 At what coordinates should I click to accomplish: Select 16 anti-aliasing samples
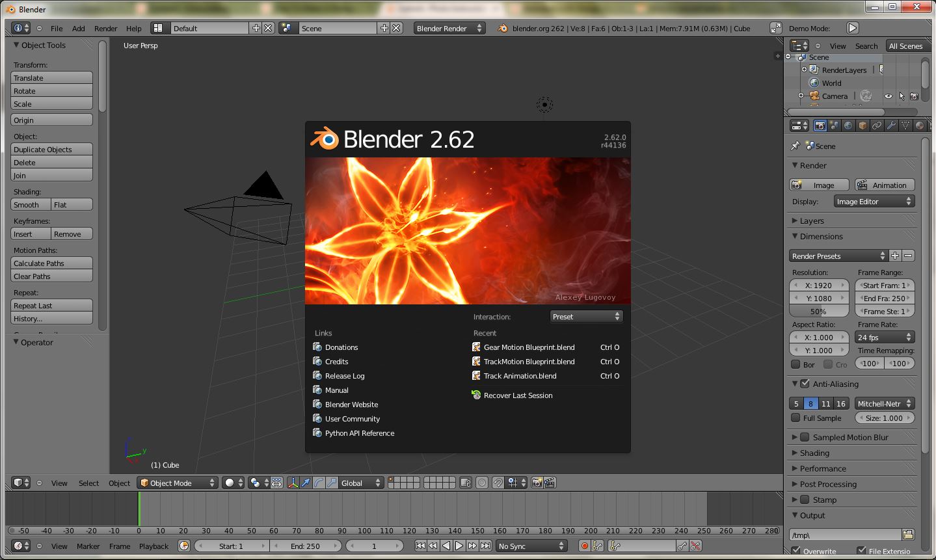click(x=841, y=403)
